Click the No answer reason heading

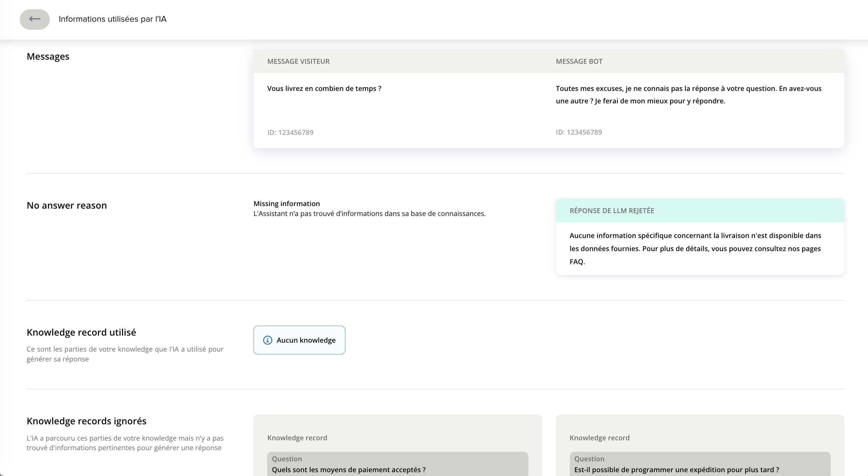click(66, 205)
